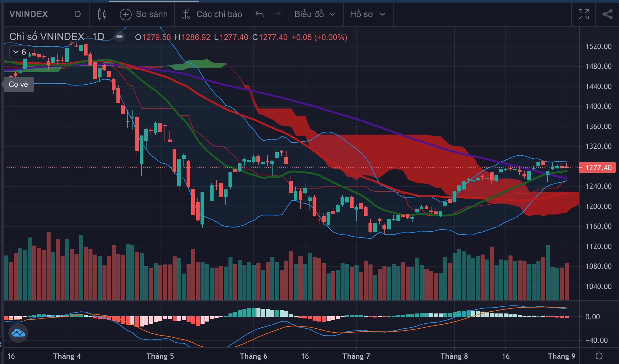The image size is (619, 364).
Task: Click the −40.00 MACD scale label
Action: click(596, 340)
